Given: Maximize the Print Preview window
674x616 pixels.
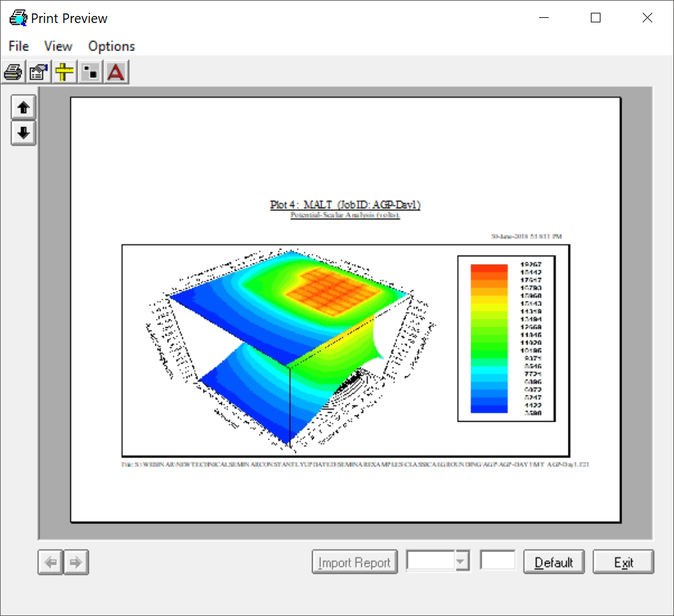Looking at the screenshot, I should (x=595, y=18).
